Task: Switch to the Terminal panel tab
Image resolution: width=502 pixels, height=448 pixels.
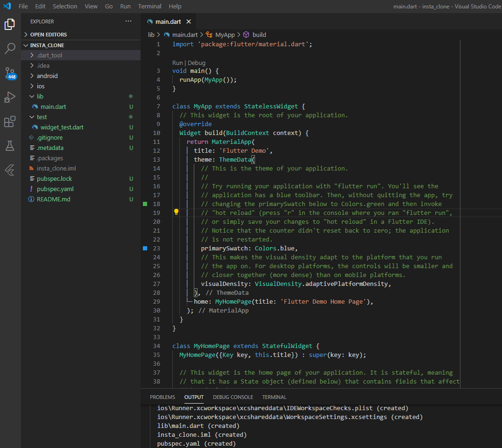Action: tap(275, 397)
